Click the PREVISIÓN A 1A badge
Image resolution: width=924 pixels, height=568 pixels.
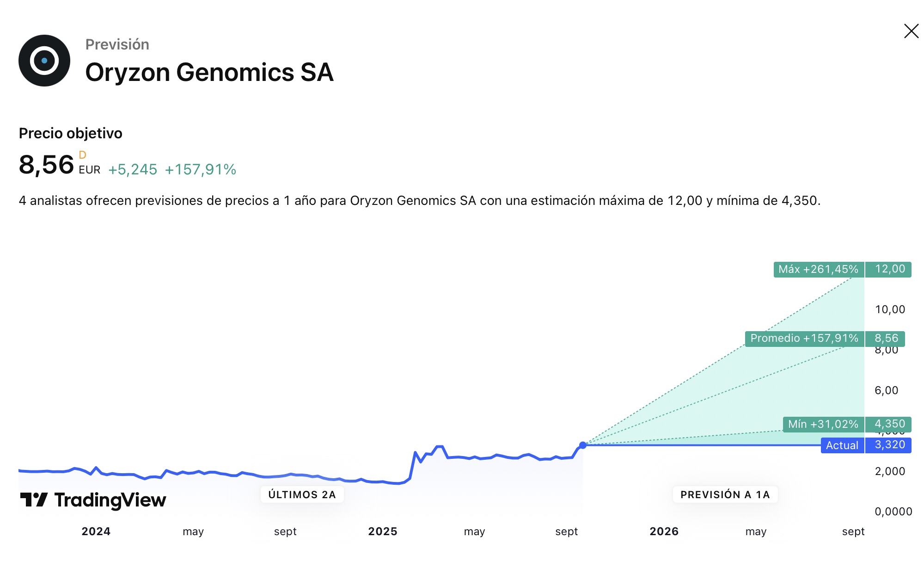pos(725,494)
